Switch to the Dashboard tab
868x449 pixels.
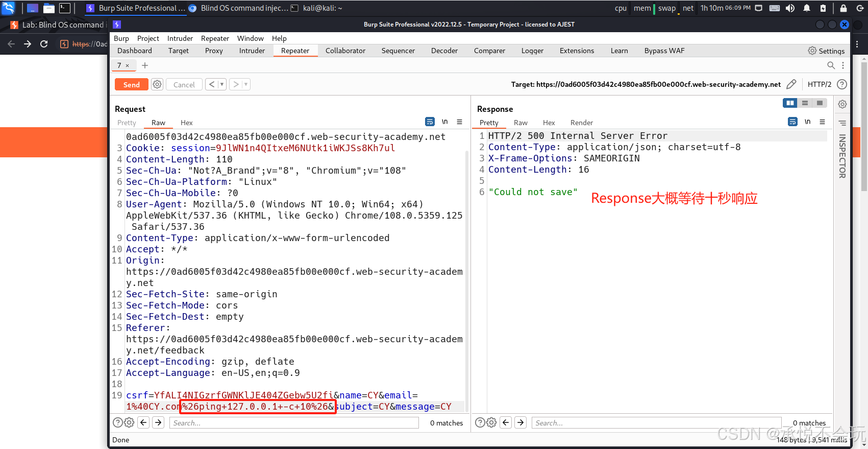click(x=135, y=51)
